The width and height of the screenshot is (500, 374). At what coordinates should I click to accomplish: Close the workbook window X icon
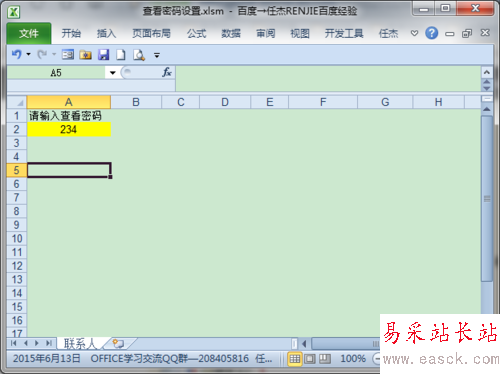(x=485, y=33)
